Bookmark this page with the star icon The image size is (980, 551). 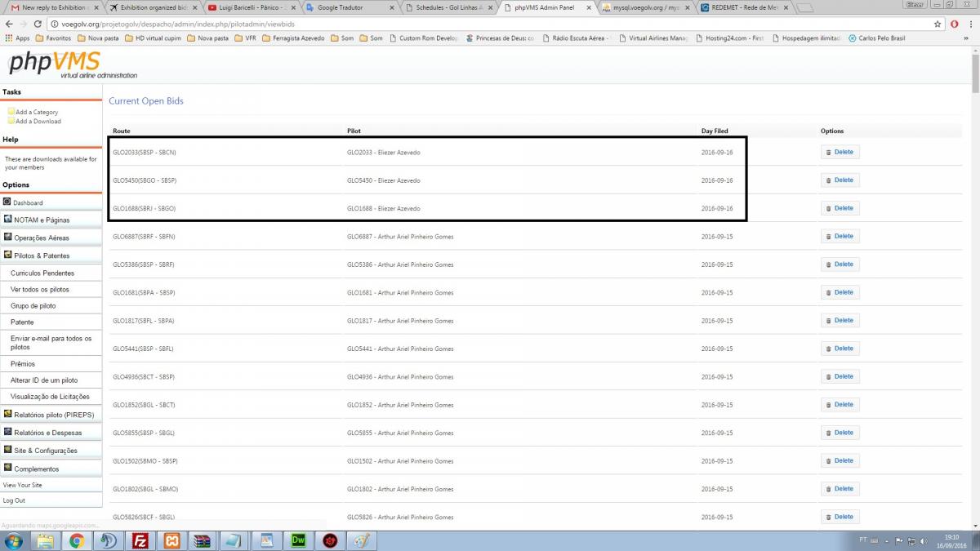938,24
